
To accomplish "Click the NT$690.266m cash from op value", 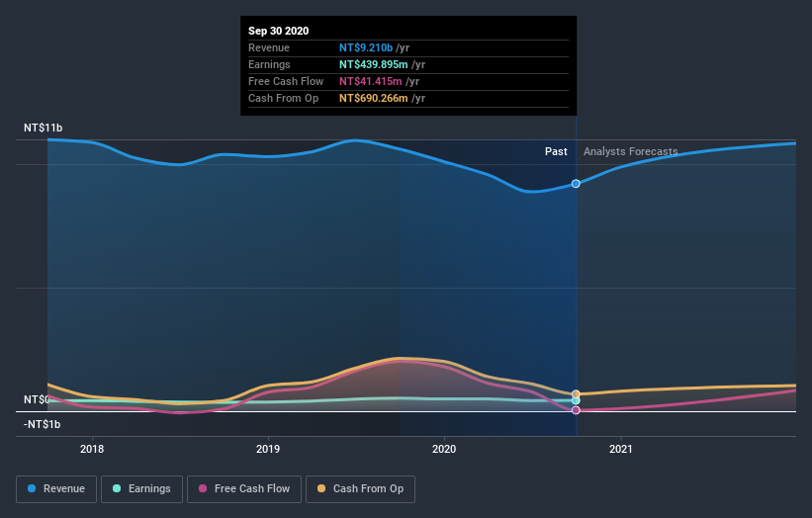I will pyautogui.click(x=374, y=98).
